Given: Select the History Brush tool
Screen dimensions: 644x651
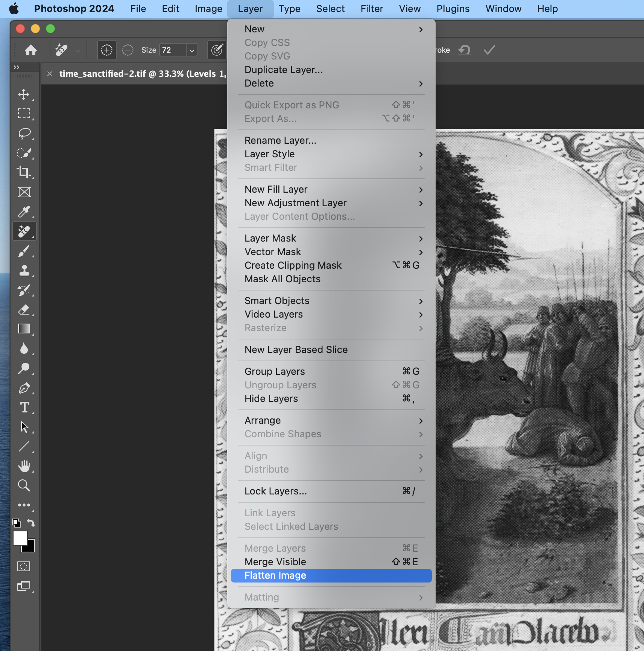Looking at the screenshot, I should [x=24, y=290].
